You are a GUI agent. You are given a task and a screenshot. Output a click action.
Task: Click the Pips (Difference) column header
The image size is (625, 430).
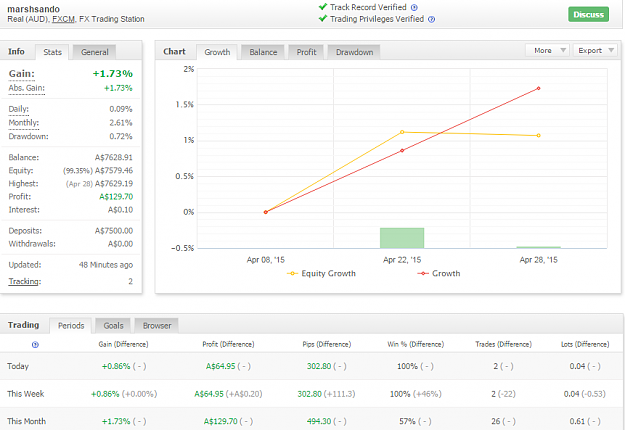[x=327, y=344]
